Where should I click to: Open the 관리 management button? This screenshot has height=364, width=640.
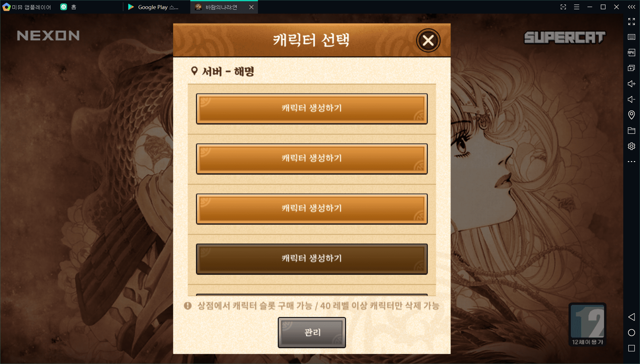(x=312, y=333)
